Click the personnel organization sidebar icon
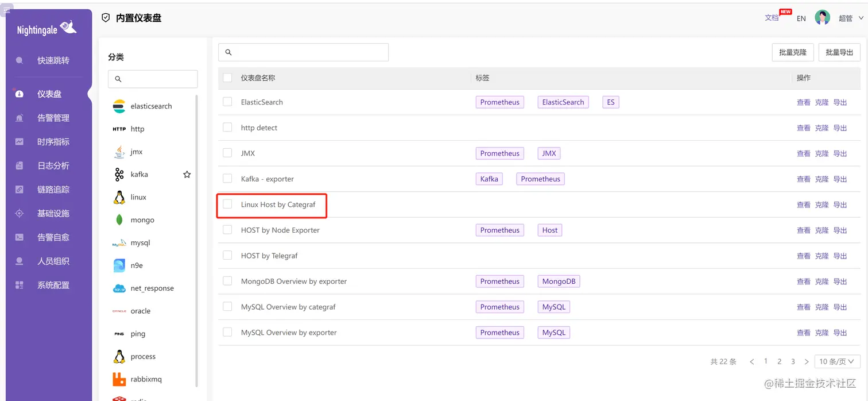Screen dimensions: 868x401 pos(20,261)
